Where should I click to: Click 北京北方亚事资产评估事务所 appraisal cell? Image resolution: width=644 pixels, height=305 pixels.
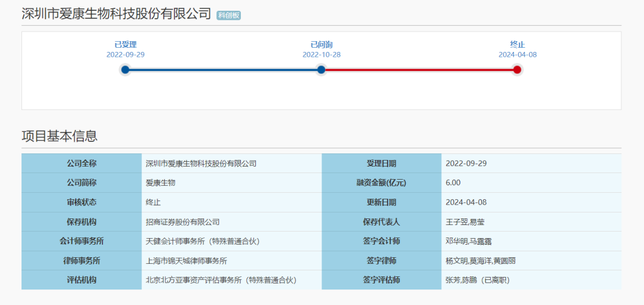221,280
